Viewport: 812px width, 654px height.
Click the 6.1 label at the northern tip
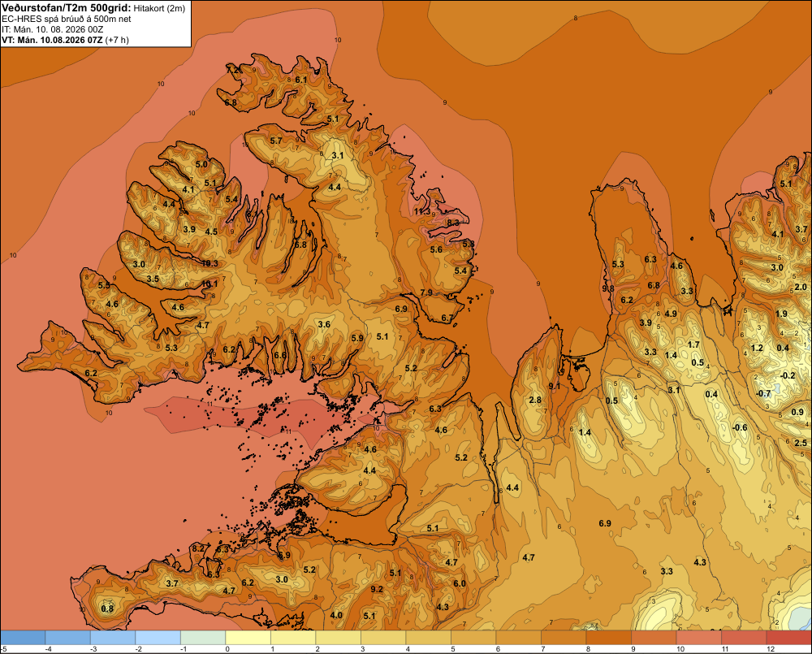(301, 80)
